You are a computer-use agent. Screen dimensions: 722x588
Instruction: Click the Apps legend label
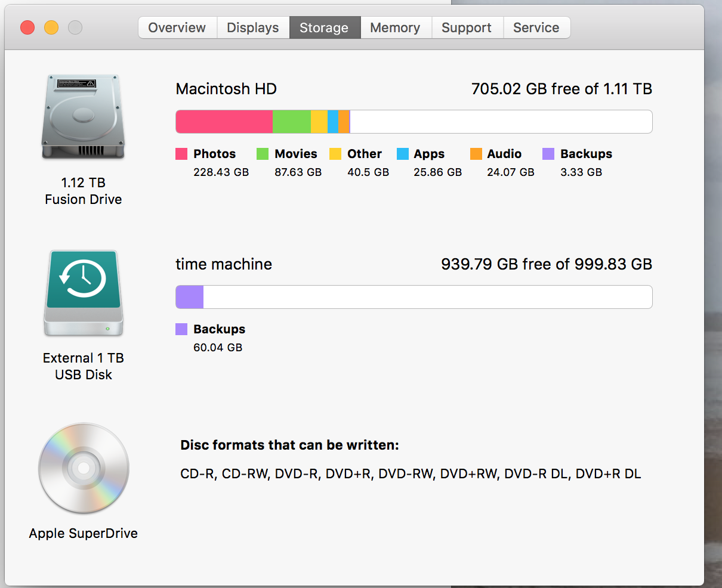pos(429,154)
